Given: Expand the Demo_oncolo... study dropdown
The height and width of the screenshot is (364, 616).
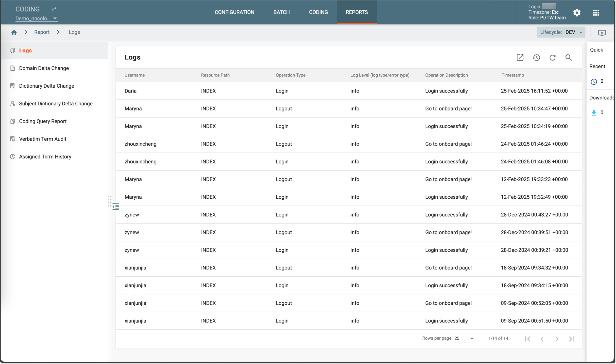Looking at the screenshot, I should point(36,18).
